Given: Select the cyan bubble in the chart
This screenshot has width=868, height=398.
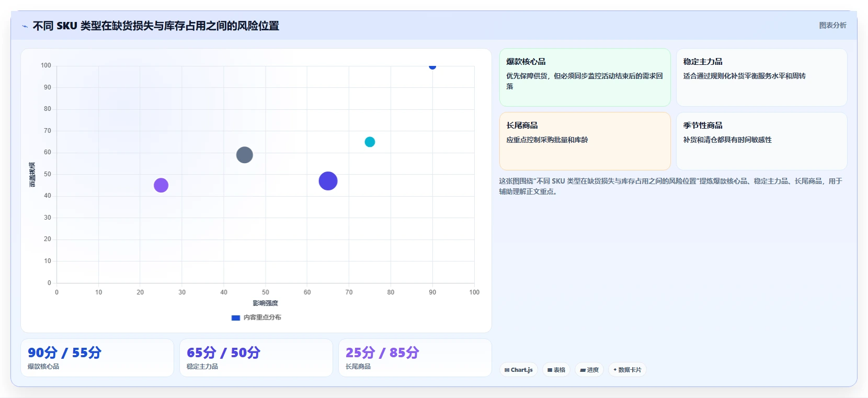Looking at the screenshot, I should click(370, 142).
